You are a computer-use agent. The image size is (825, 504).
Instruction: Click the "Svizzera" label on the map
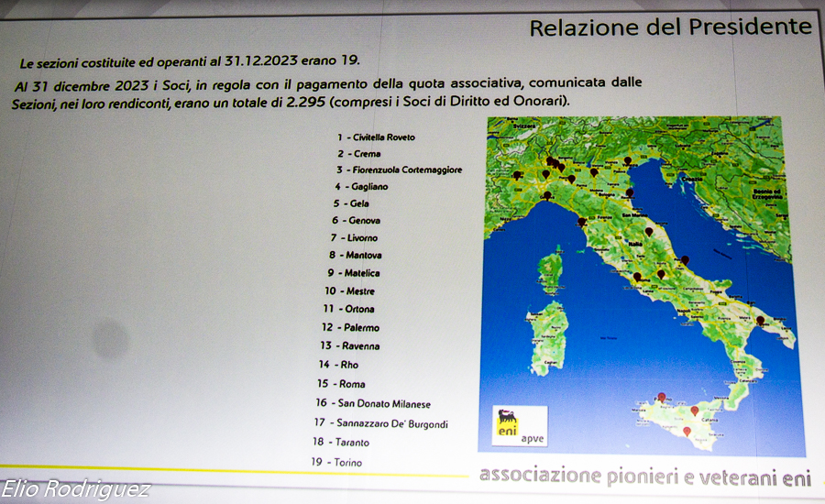click(x=524, y=126)
